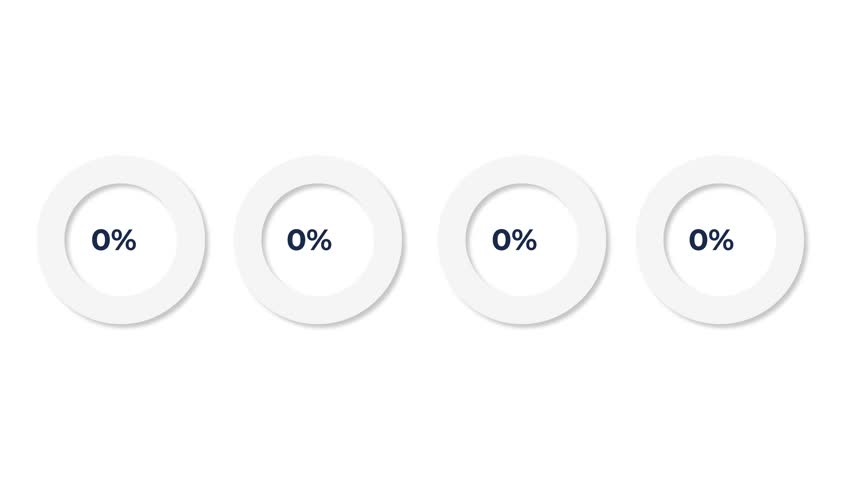
Task: Click white inner disc above third 0%
Action: tap(522, 207)
